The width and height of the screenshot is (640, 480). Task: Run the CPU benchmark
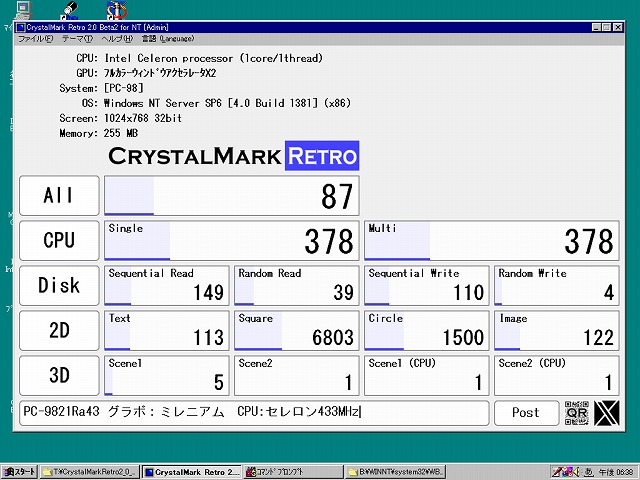click(59, 240)
